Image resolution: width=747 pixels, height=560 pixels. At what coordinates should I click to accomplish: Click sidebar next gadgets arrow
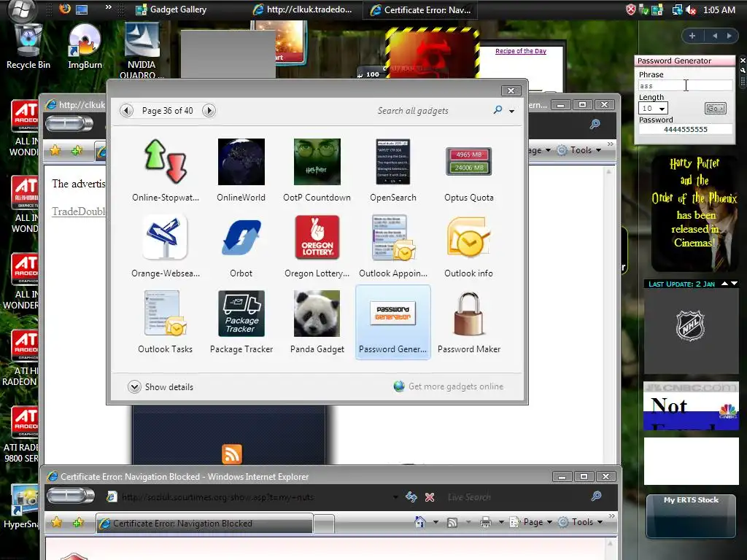(x=729, y=36)
